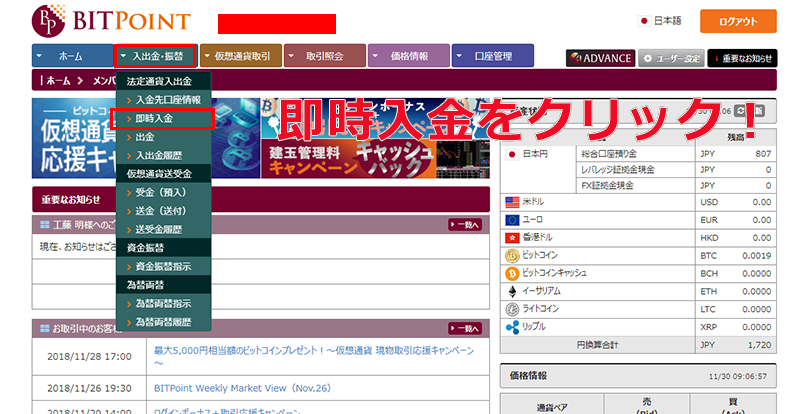Click the grid icon beside お取引中のお客様
The width and height of the screenshot is (800, 414).
[45, 328]
